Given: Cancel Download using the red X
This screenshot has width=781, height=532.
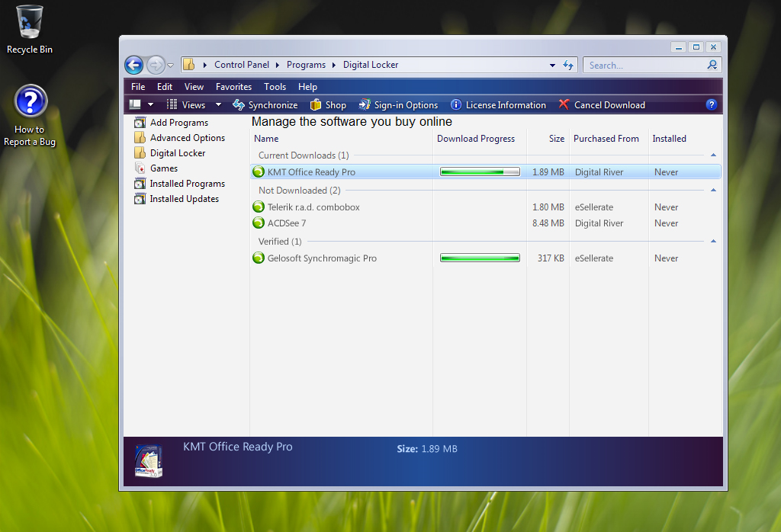Looking at the screenshot, I should (564, 104).
